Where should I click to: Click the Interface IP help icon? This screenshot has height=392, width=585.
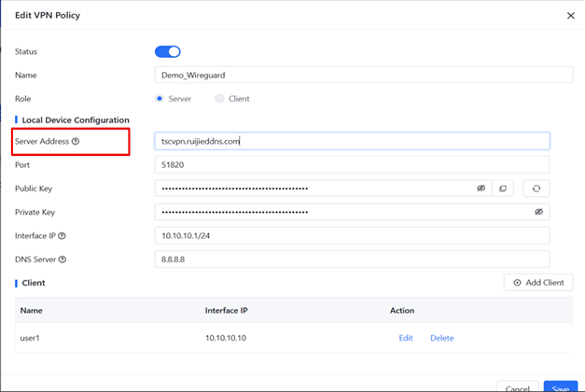click(x=62, y=236)
